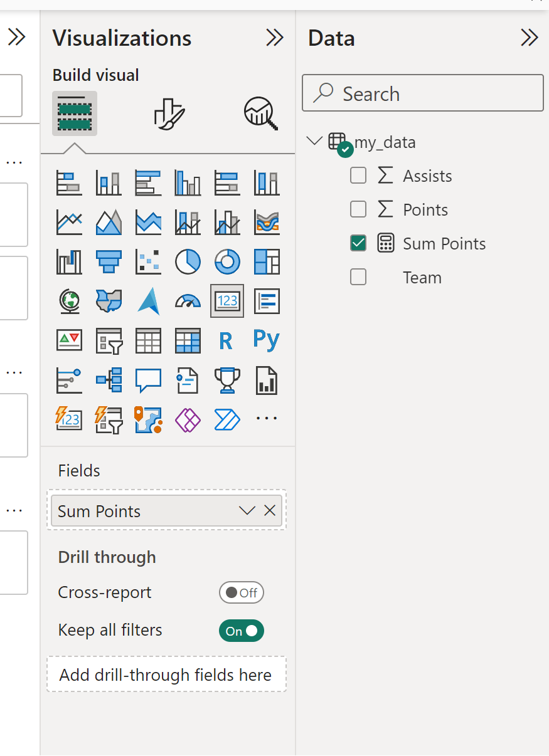The height and width of the screenshot is (756, 549).
Task: Collapse the Data pane
Action: coord(529,38)
